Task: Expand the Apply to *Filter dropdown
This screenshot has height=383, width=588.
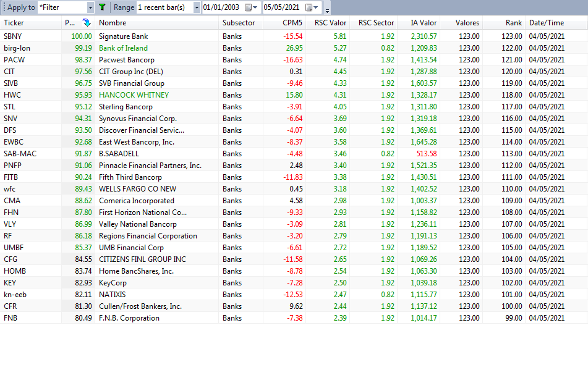Action: tap(90, 7)
